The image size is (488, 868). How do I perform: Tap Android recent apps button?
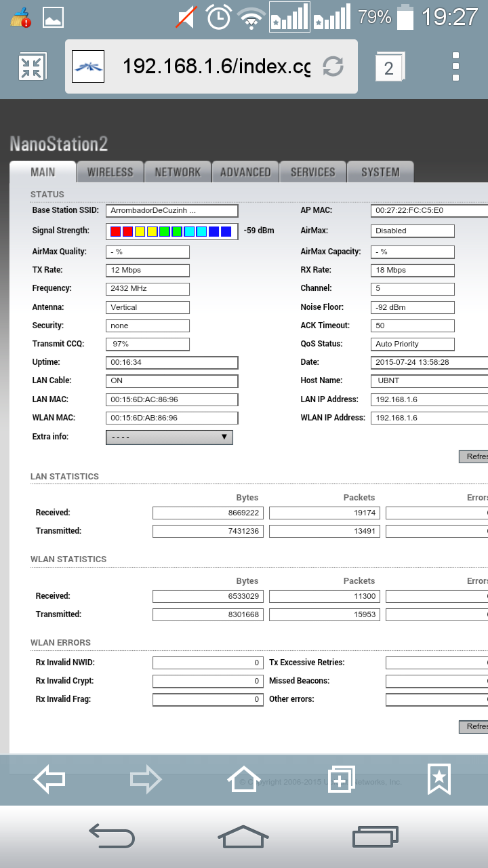click(375, 836)
